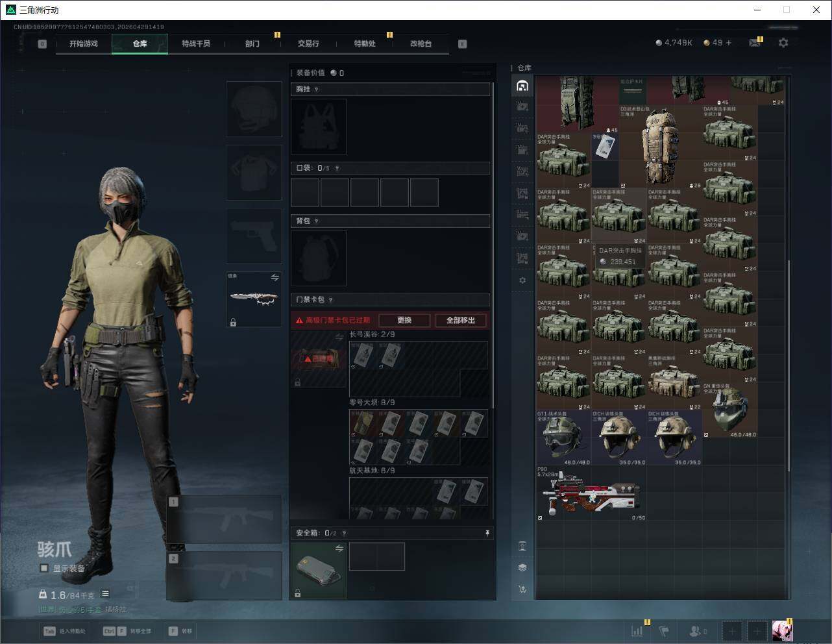Click the 更换 keycard case button
832x644 pixels.
tap(404, 320)
